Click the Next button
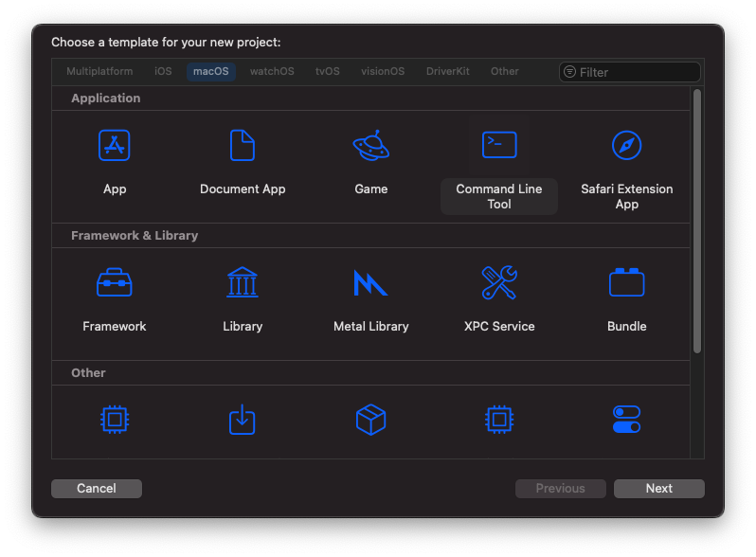This screenshot has width=756, height=557. (658, 488)
